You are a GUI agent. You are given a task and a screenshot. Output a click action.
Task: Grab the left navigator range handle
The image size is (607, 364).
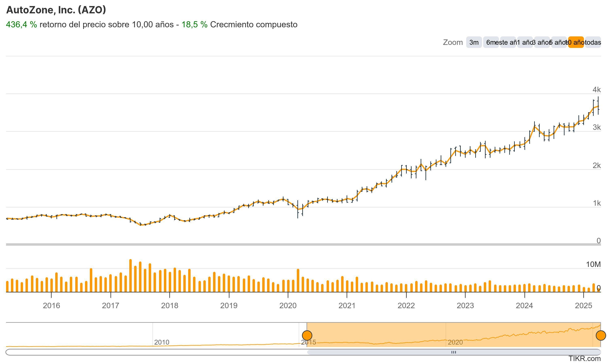coord(307,335)
